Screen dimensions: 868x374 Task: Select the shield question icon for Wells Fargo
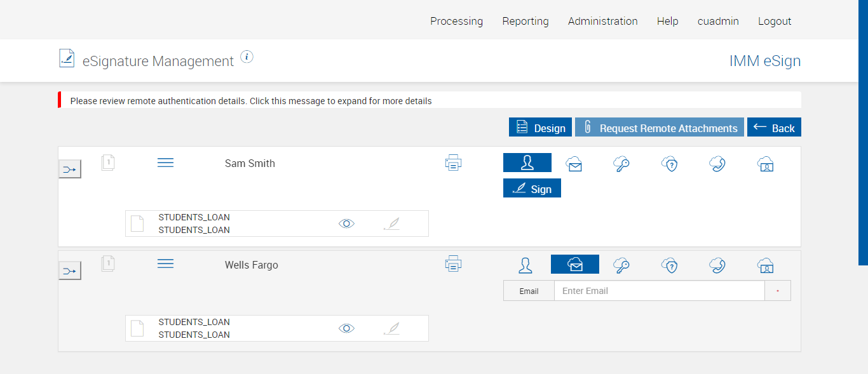tap(670, 265)
